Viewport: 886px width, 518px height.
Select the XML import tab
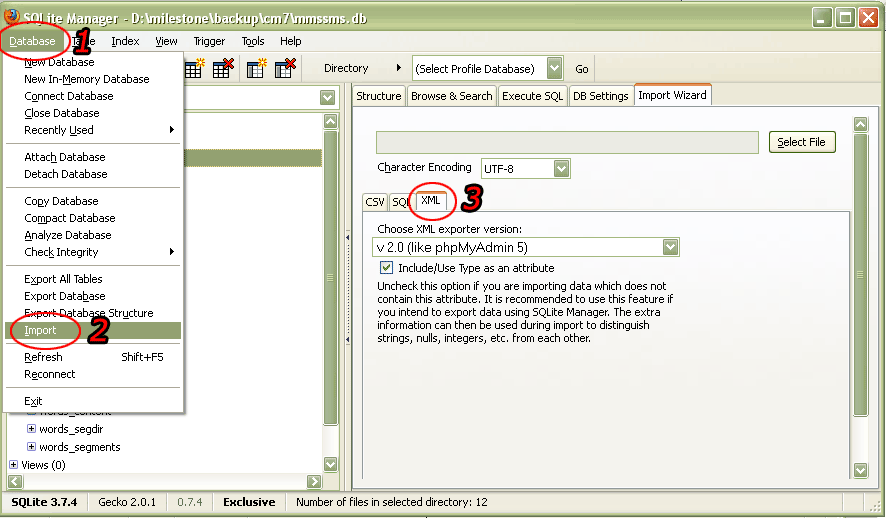[x=431, y=201]
